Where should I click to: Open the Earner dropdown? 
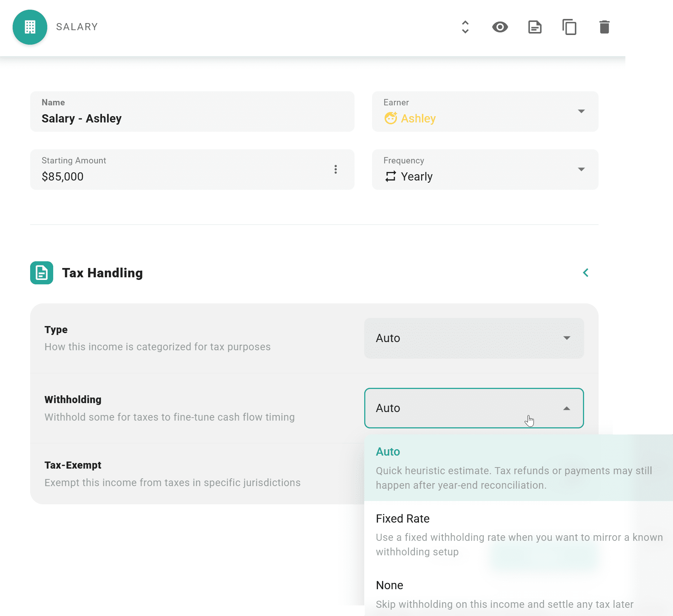pyautogui.click(x=485, y=111)
